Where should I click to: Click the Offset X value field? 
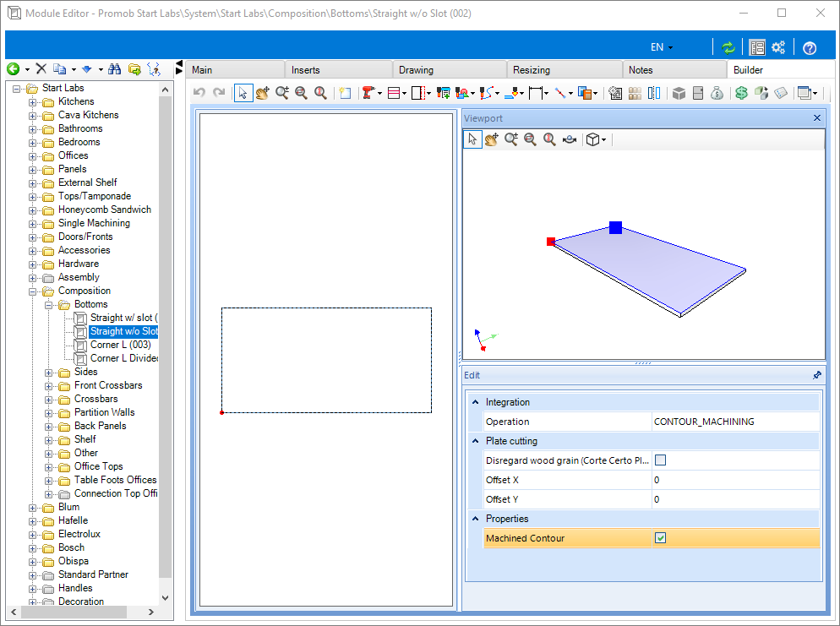point(735,480)
